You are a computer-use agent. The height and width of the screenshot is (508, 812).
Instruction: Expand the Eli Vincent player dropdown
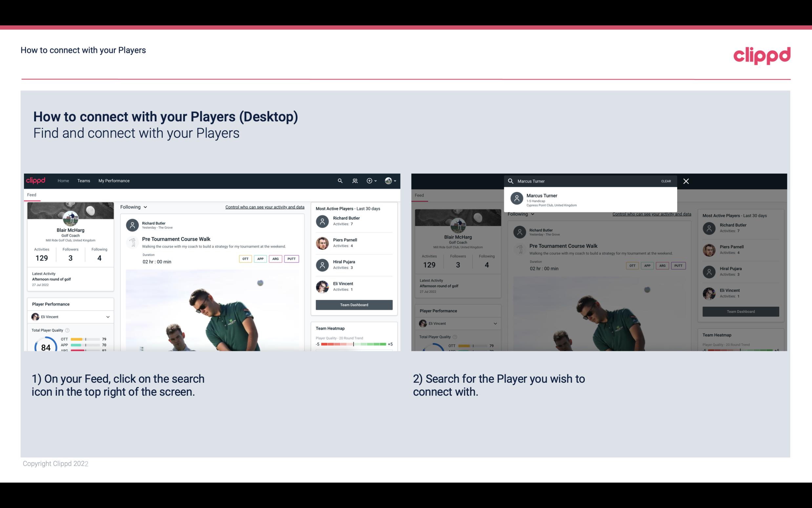(x=108, y=317)
